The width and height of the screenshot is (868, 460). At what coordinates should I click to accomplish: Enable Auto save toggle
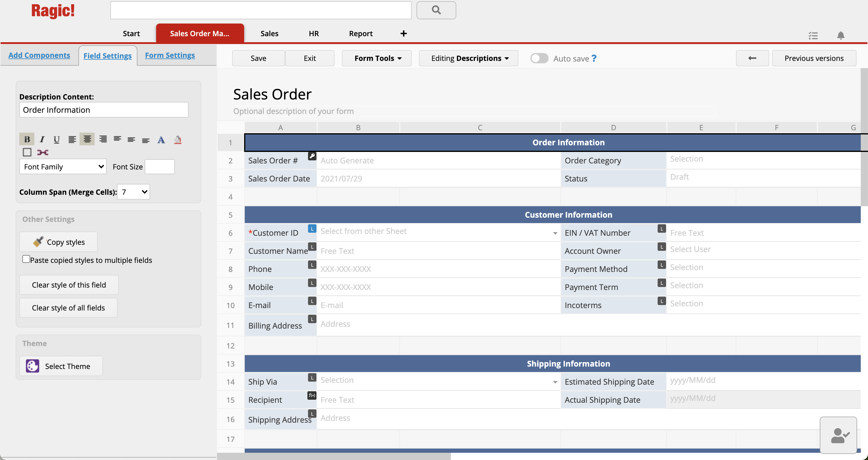coord(539,58)
